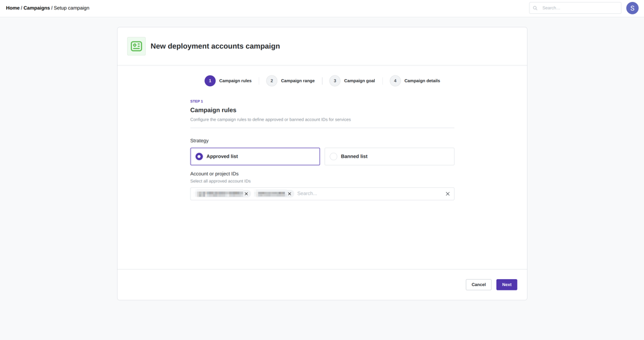The image size is (644, 340).
Task: Click step 2 circle in the stepper
Action: pos(272,81)
